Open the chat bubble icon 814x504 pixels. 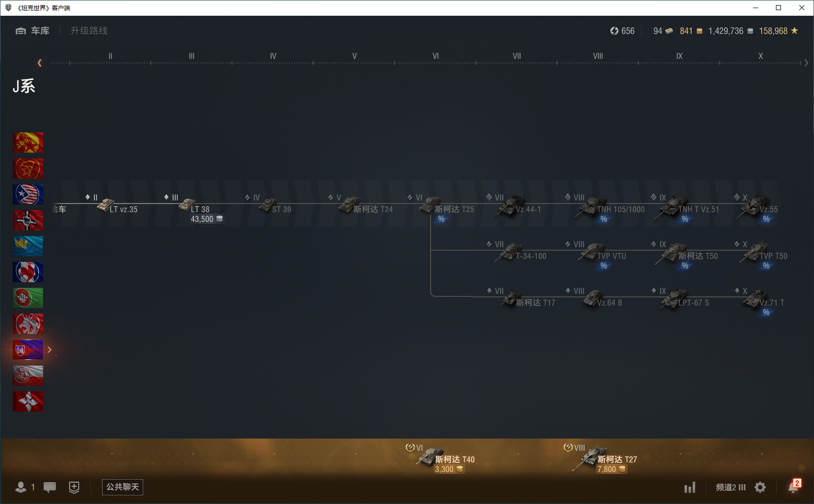coord(50,487)
